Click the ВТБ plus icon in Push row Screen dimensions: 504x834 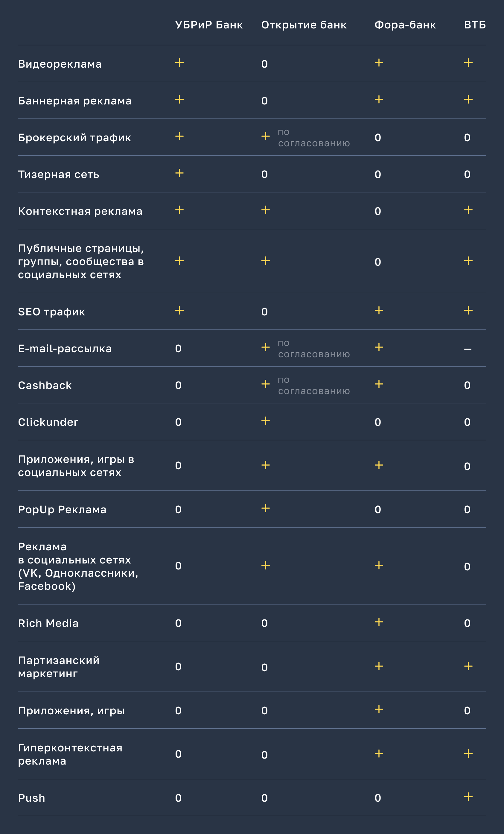(468, 796)
